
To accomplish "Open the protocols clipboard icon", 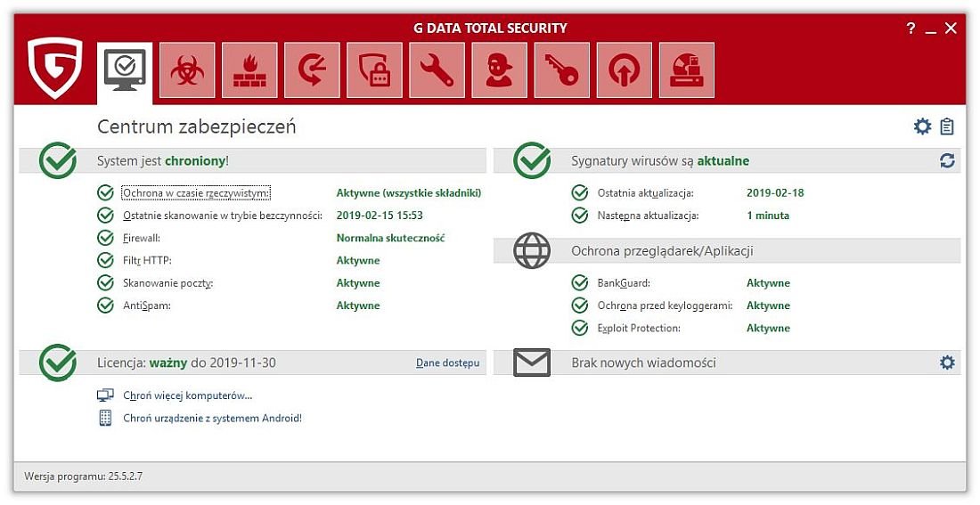I will (948, 126).
